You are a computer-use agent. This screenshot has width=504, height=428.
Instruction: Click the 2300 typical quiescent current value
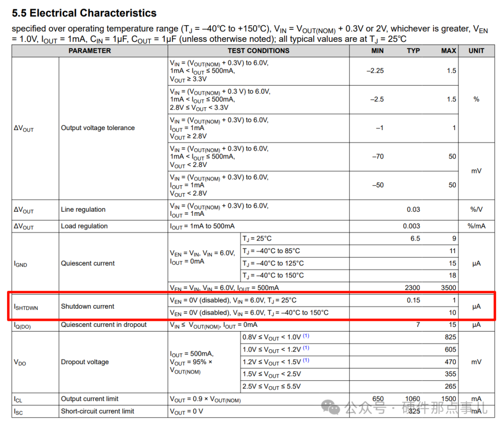413,288
